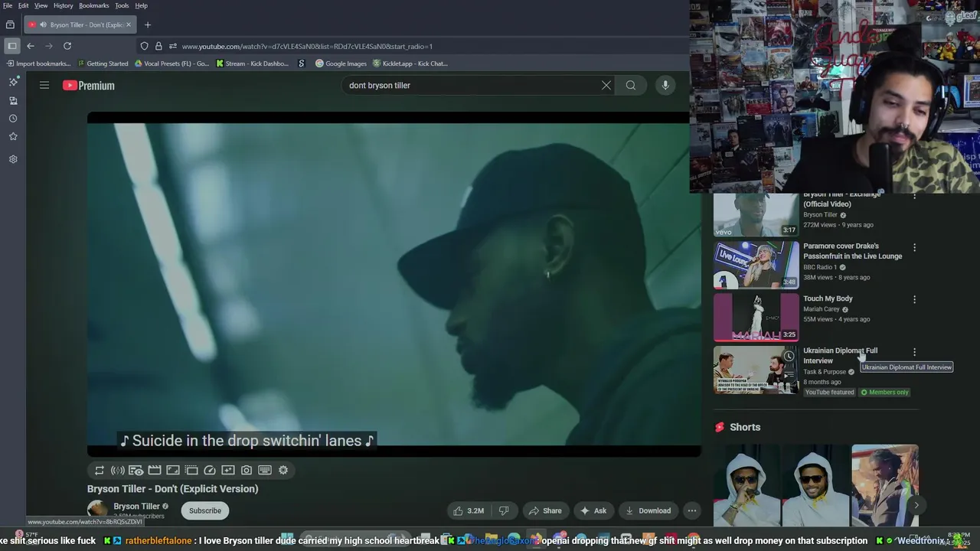Click the Share button
Image resolution: width=980 pixels, height=551 pixels.
click(x=545, y=510)
